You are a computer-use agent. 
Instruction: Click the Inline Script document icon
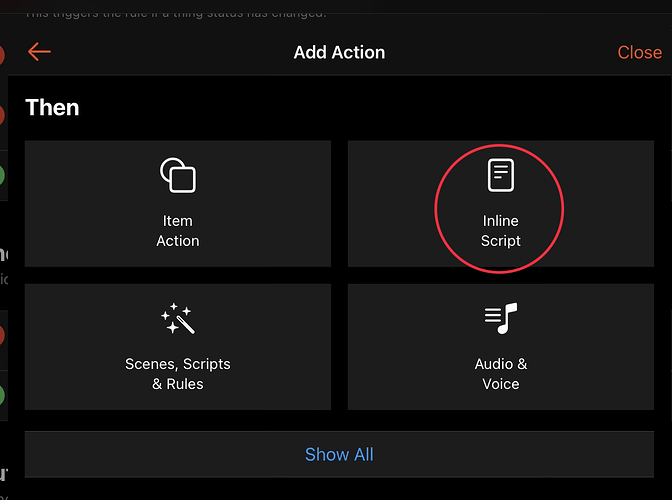coord(500,175)
